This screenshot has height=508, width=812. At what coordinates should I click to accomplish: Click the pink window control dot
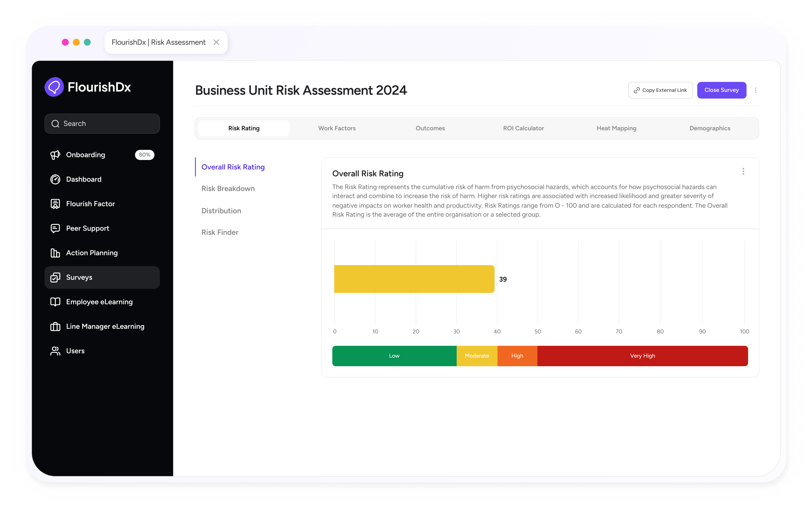coord(65,42)
